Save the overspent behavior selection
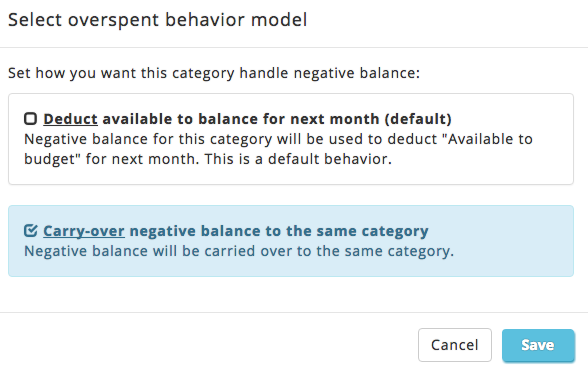588x370 pixels. 538,345
